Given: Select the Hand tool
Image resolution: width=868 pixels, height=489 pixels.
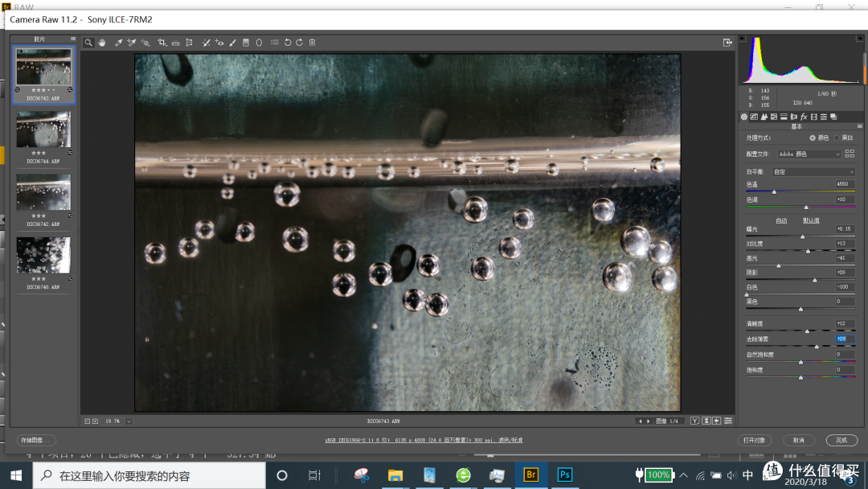Looking at the screenshot, I should pos(102,43).
